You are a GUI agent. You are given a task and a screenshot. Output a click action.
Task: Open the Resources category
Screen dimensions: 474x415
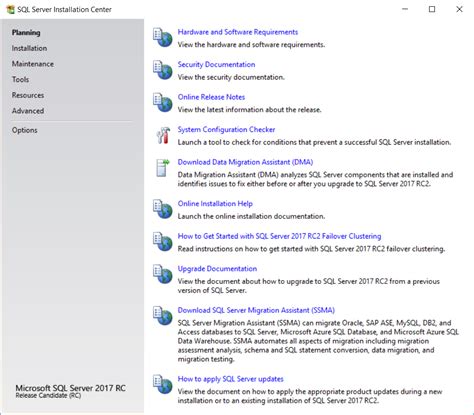[x=28, y=95]
